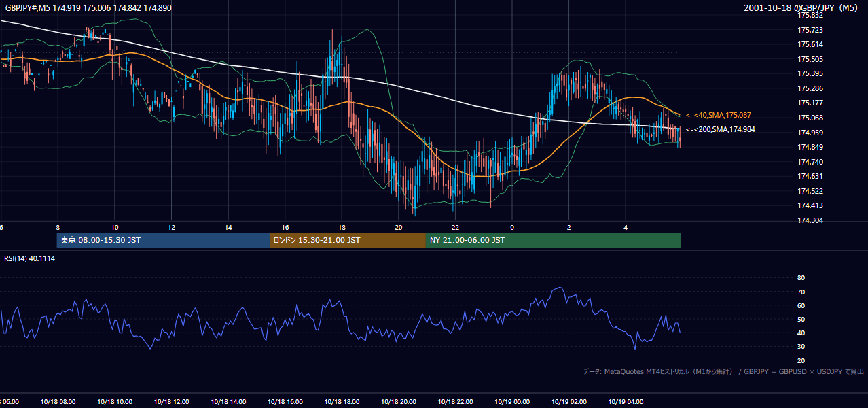
Task: Click price level 174.959 on the axis
Action: pos(810,133)
